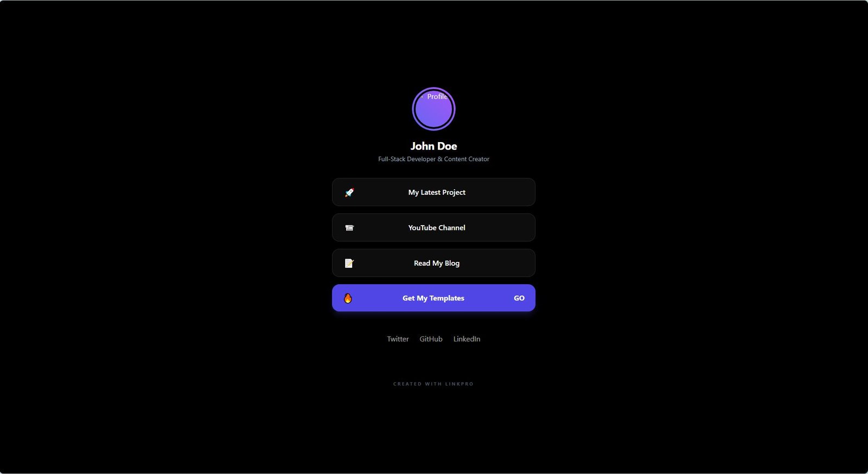Viewport: 868px width, 474px height.
Task: Click the Profile alt text on the avatar
Action: tap(437, 97)
